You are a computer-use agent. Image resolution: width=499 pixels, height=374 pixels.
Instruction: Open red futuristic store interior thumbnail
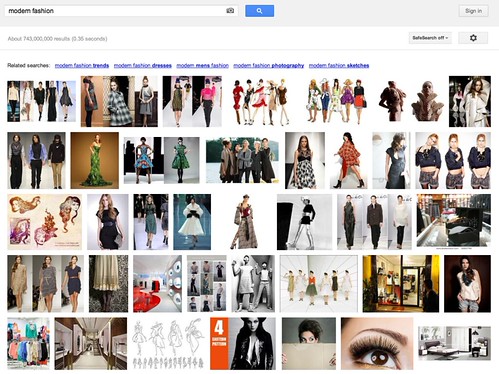(x=157, y=284)
